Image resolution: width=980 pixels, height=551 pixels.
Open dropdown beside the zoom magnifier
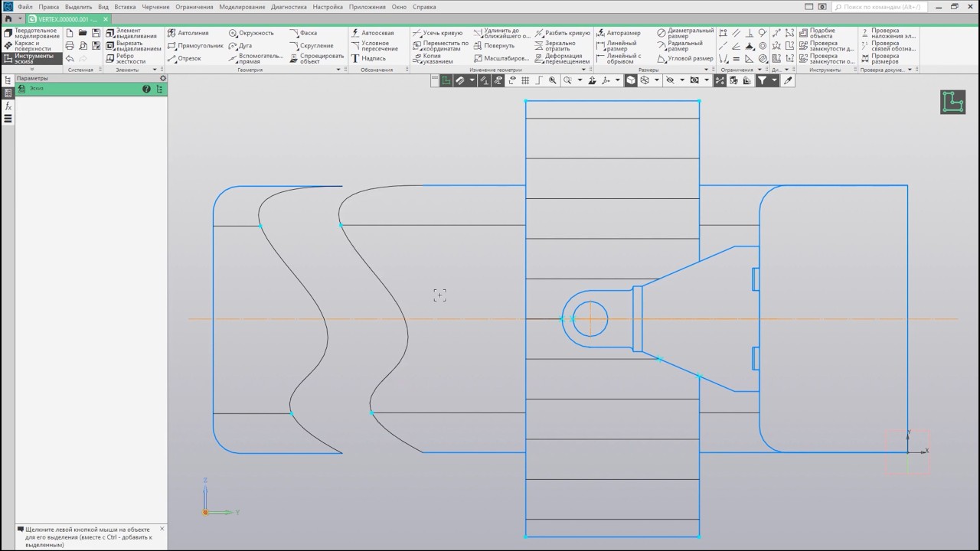(580, 80)
